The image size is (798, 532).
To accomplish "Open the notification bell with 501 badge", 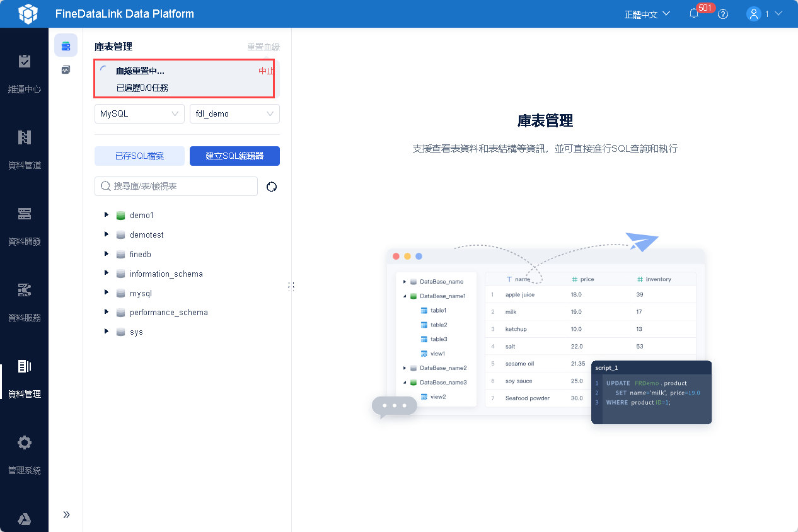I will 694,14.
